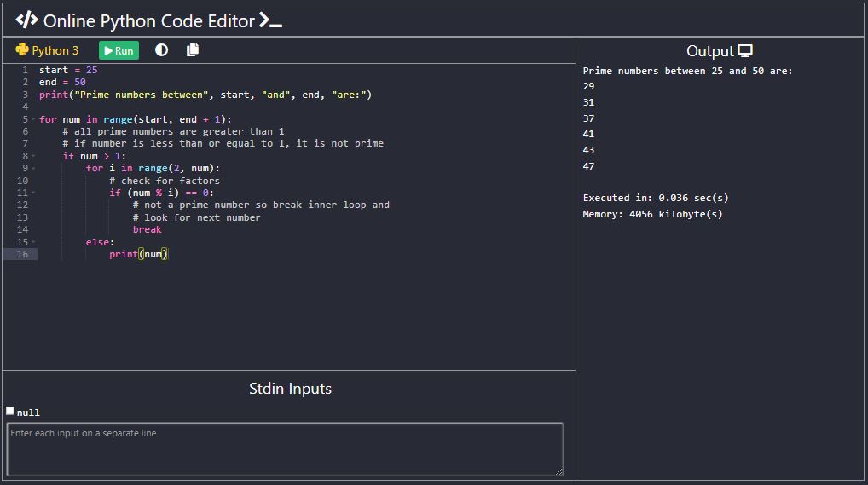Enable the null stdin checkbox

pyautogui.click(x=10, y=411)
